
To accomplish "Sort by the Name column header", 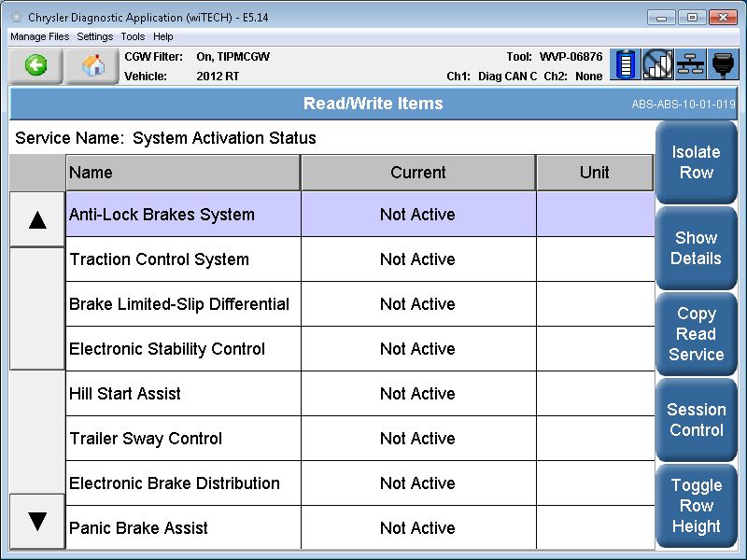I will tap(183, 173).
